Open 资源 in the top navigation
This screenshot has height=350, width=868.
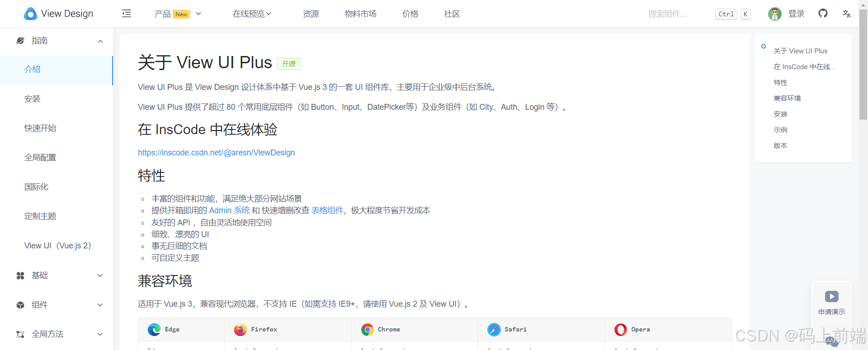pyautogui.click(x=311, y=14)
